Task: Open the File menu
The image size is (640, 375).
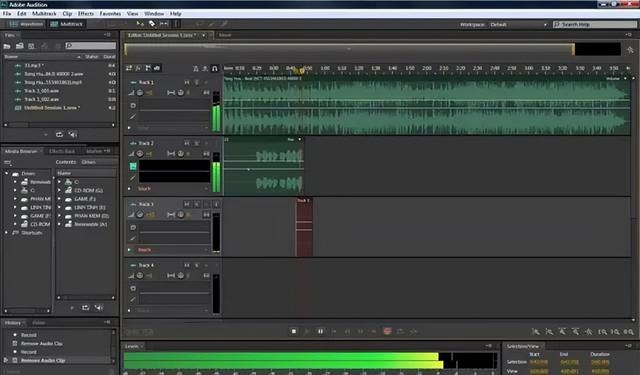Action: pos(7,13)
